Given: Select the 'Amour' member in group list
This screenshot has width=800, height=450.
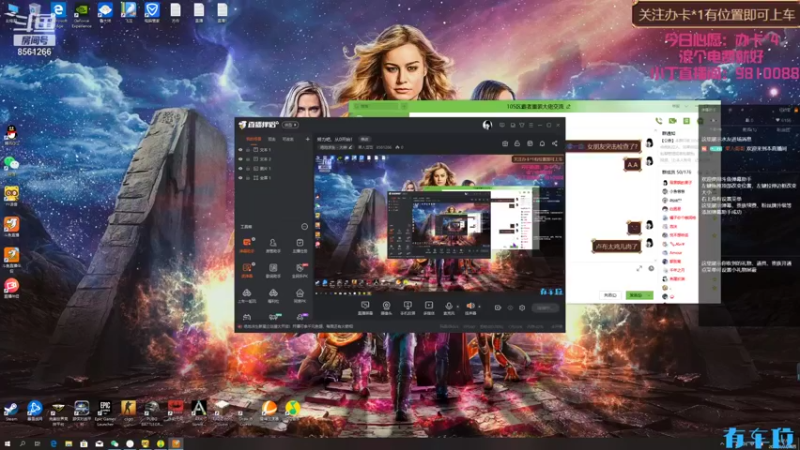Looking at the screenshot, I should tap(675, 252).
